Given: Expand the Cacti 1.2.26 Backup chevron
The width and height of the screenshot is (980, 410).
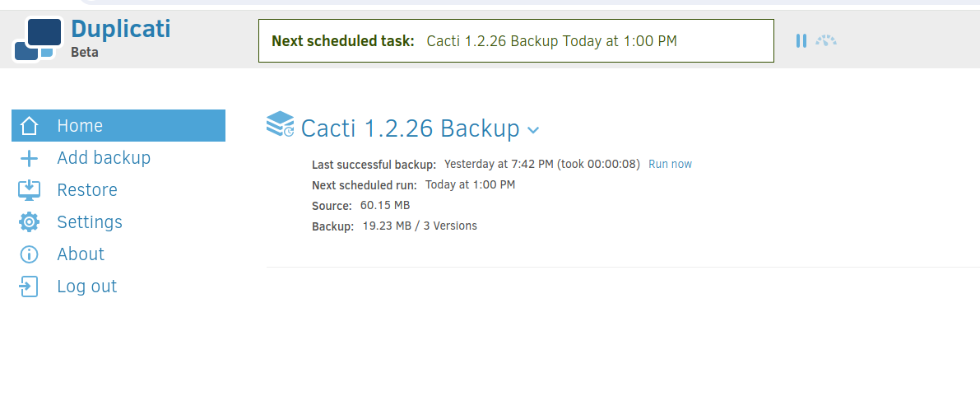Looking at the screenshot, I should [x=533, y=130].
